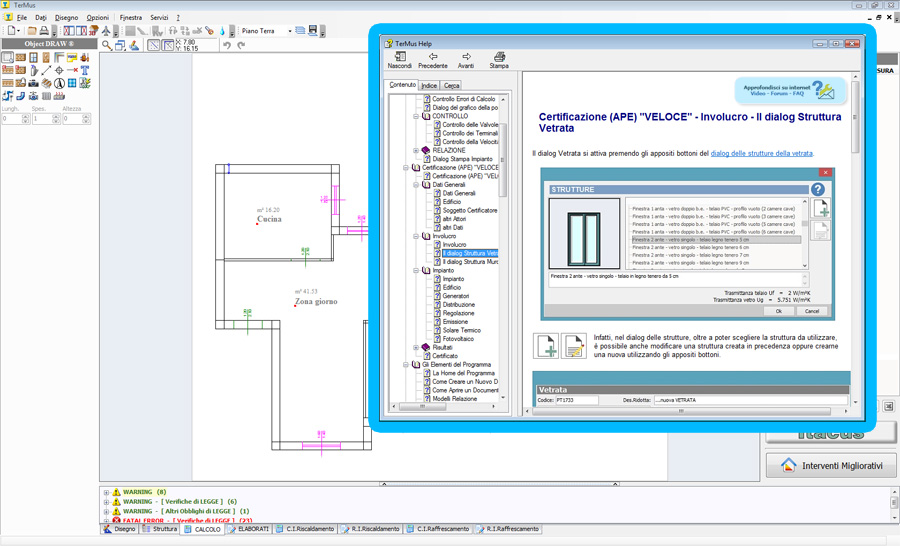This screenshot has height=546, width=900.
Task: Select the crosshair target tool
Action: (59, 70)
